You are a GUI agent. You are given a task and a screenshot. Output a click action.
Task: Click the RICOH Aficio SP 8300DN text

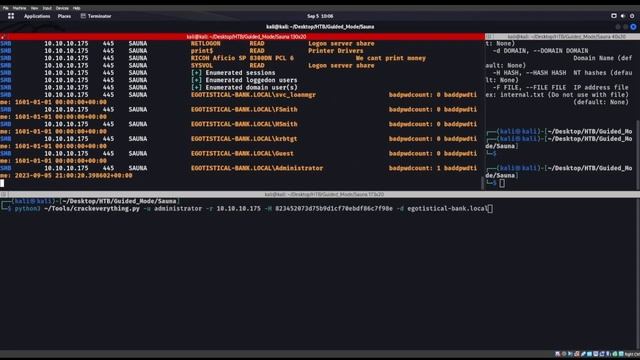pyautogui.click(x=242, y=58)
